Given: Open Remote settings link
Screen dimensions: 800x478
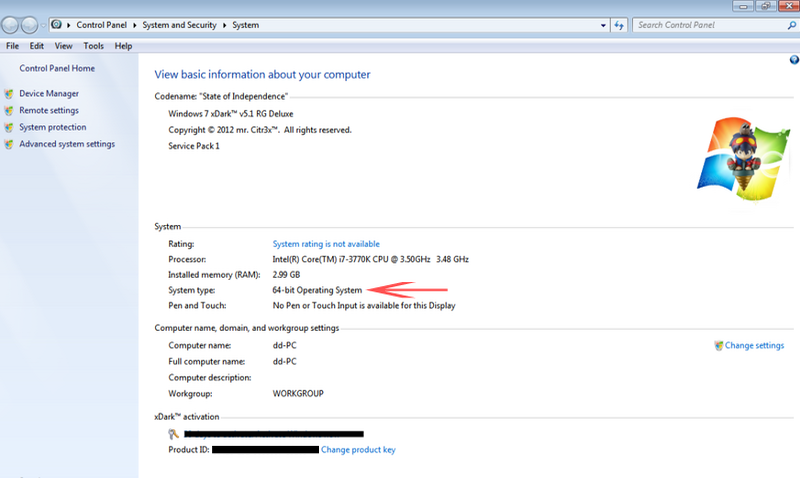Looking at the screenshot, I should tap(49, 111).
